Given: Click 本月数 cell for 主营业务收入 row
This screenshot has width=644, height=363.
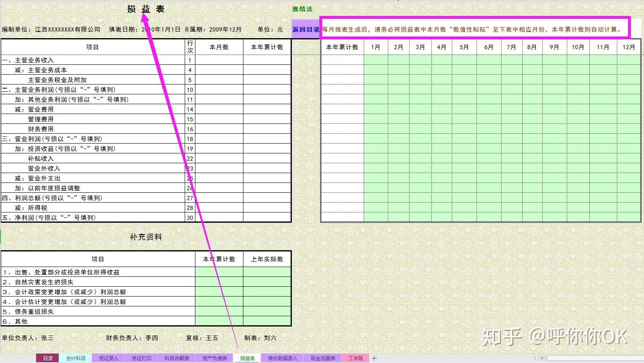Looking at the screenshot, I should [219, 60].
